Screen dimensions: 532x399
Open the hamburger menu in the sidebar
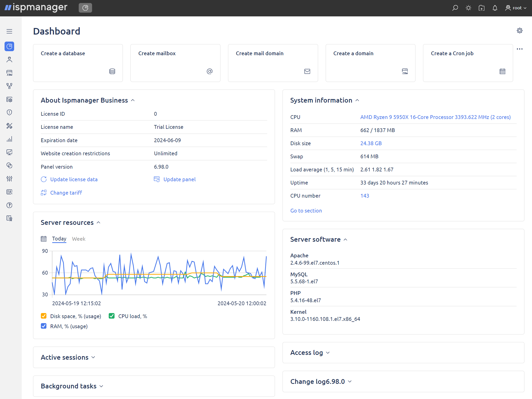tap(9, 31)
